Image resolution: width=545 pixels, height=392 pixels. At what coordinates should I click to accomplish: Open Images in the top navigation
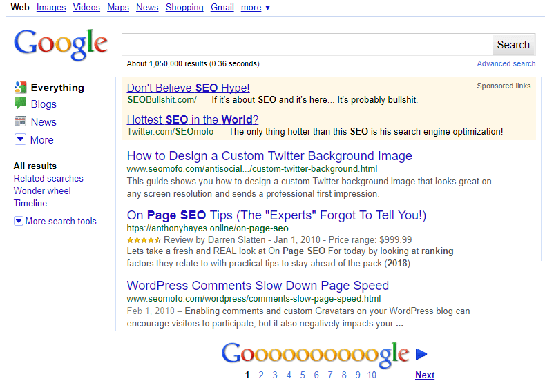51,8
